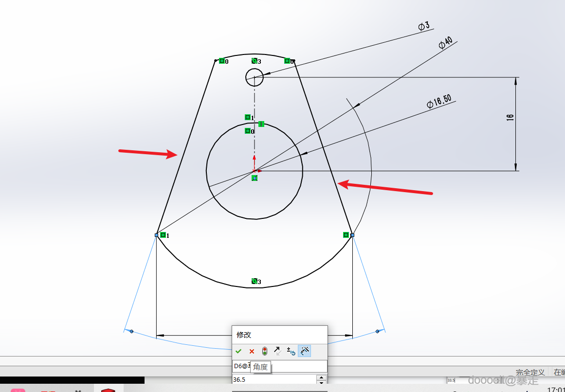
Task: Select the Φ16.50 diameter dimension text
Action: [439, 101]
